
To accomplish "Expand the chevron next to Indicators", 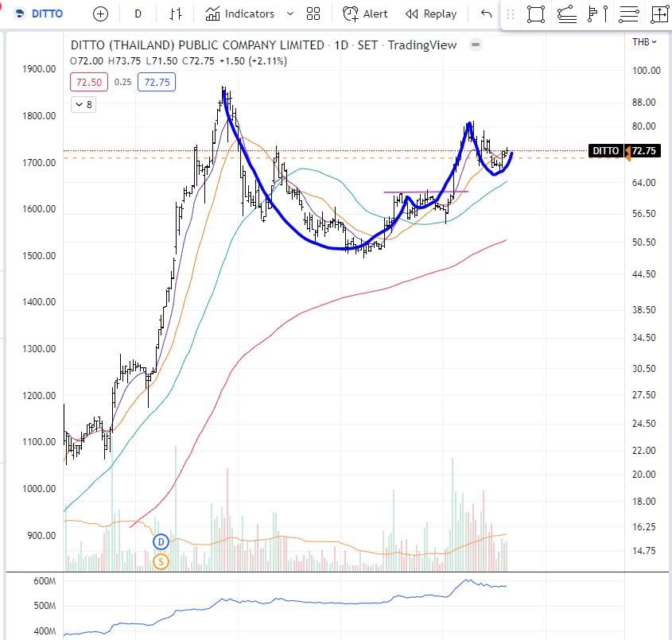I will [290, 14].
